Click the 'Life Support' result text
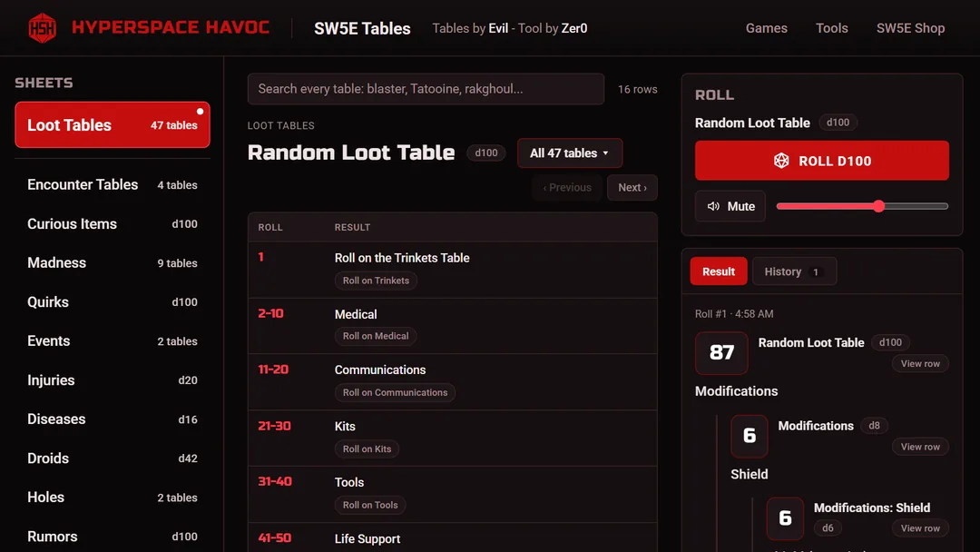The image size is (980, 552). 367,539
